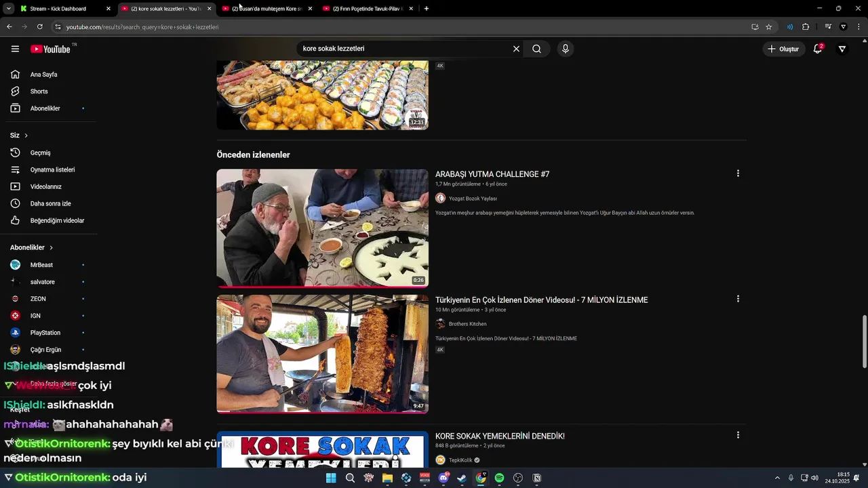
Task: Reload the page
Action: pyautogui.click(x=40, y=27)
